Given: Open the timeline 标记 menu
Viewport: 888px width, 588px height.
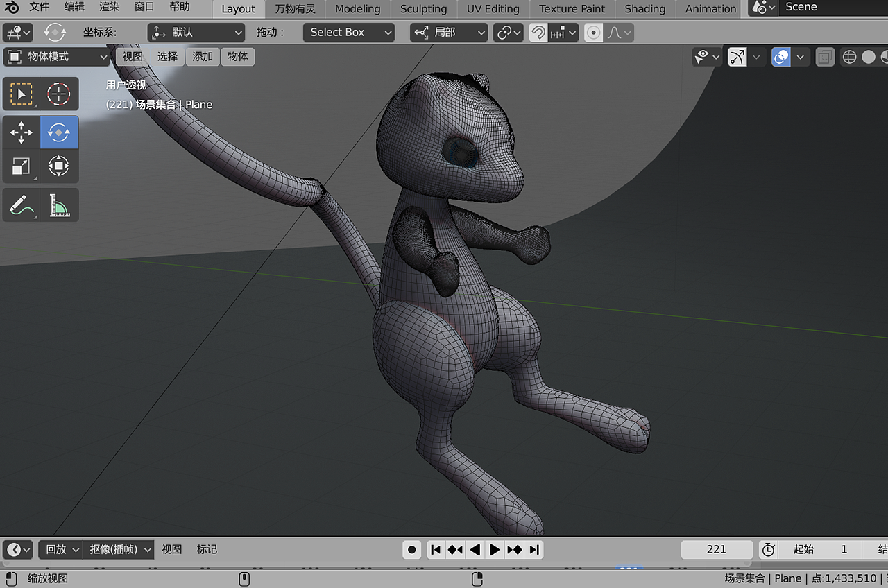Looking at the screenshot, I should pyautogui.click(x=207, y=550).
